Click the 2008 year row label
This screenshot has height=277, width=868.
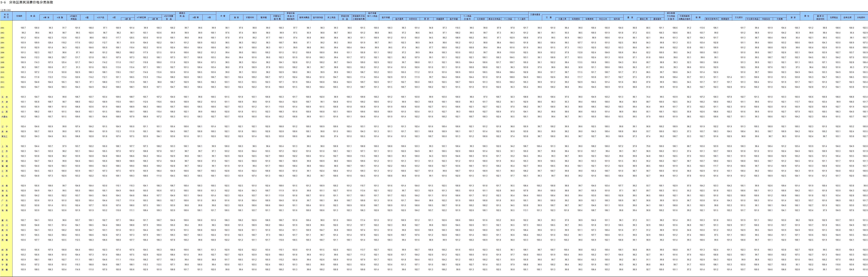point(2,62)
